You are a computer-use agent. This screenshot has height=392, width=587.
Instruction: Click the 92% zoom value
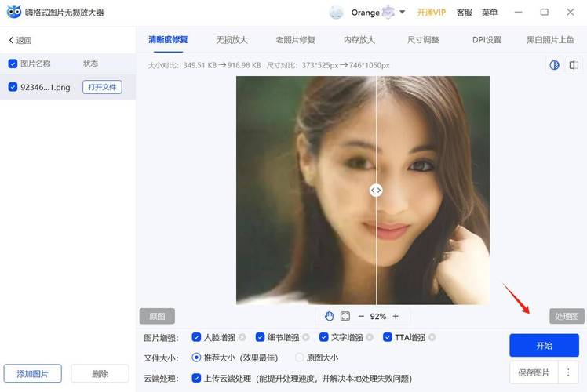coord(378,316)
